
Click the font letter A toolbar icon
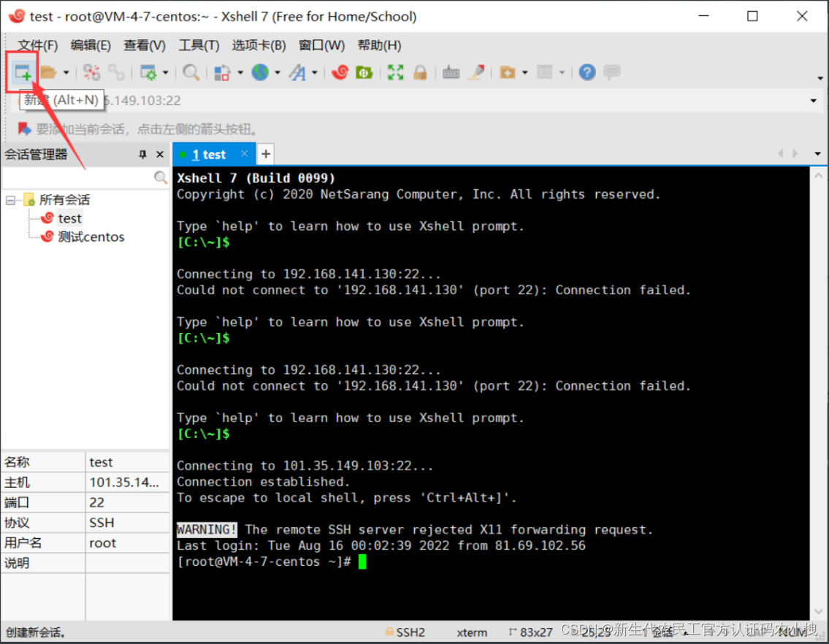297,72
